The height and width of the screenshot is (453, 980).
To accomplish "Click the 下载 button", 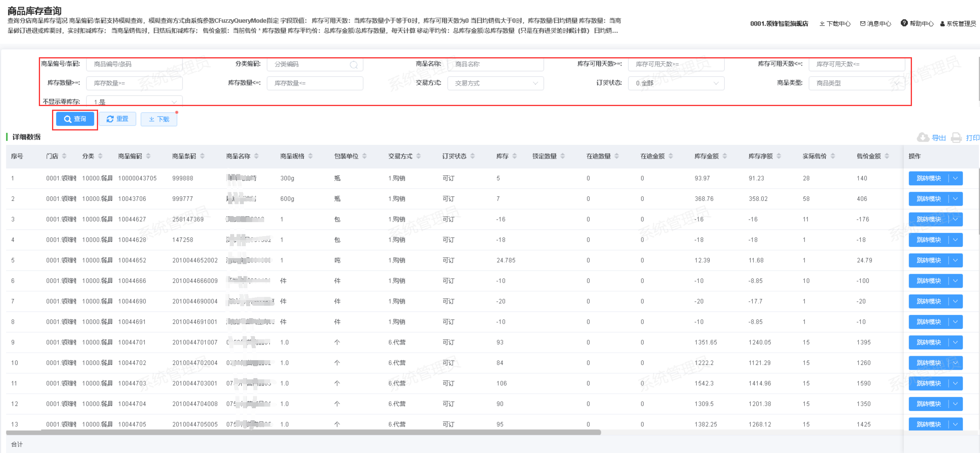I will point(159,119).
